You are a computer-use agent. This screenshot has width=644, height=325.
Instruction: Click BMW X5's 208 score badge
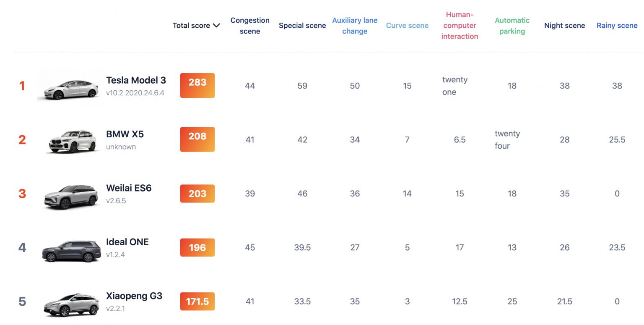(197, 139)
